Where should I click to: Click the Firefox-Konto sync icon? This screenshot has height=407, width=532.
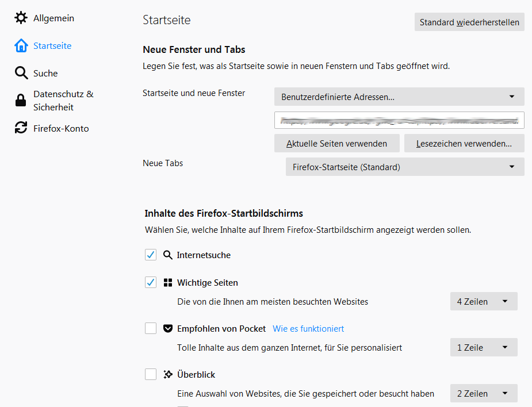pos(21,128)
